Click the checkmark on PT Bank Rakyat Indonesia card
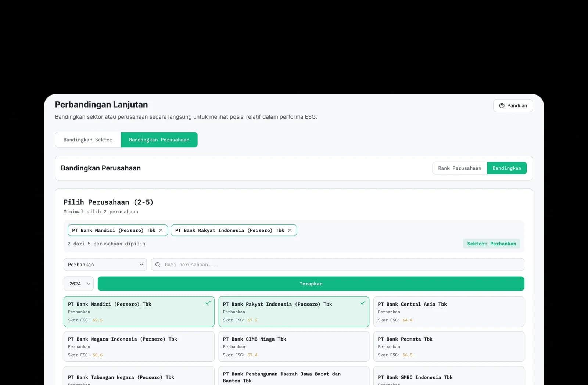This screenshot has height=385, width=588. tap(363, 303)
